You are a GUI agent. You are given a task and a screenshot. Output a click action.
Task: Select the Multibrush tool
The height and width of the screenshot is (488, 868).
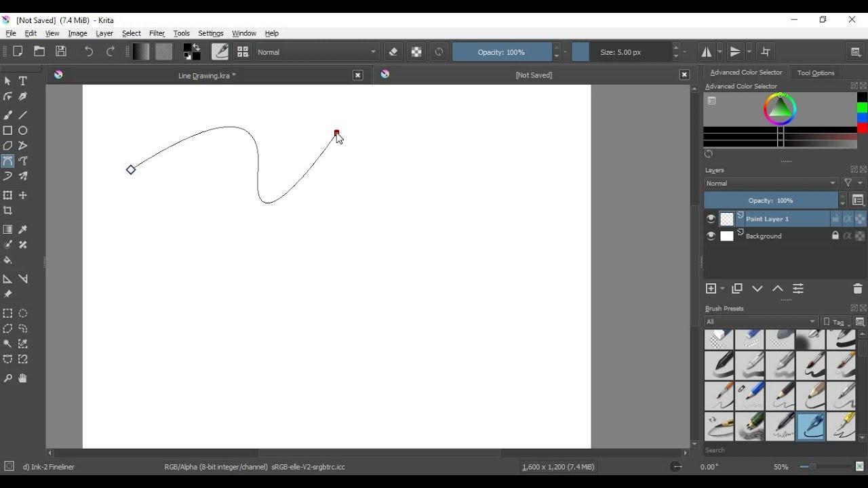[23, 176]
